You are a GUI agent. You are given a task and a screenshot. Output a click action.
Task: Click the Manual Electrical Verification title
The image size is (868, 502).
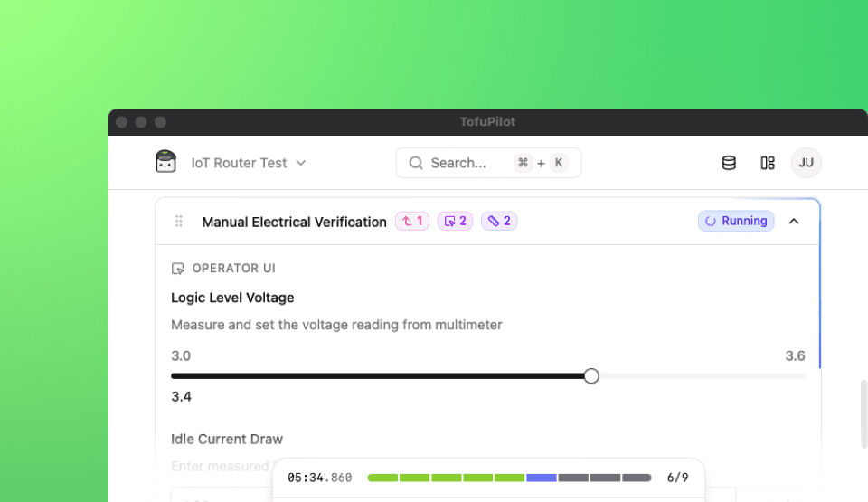tap(294, 222)
